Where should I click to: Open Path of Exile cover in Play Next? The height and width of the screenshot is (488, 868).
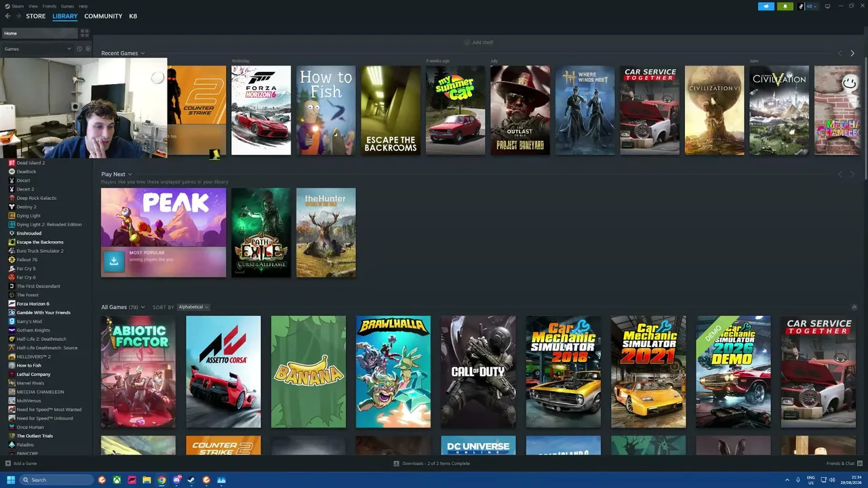pos(261,232)
